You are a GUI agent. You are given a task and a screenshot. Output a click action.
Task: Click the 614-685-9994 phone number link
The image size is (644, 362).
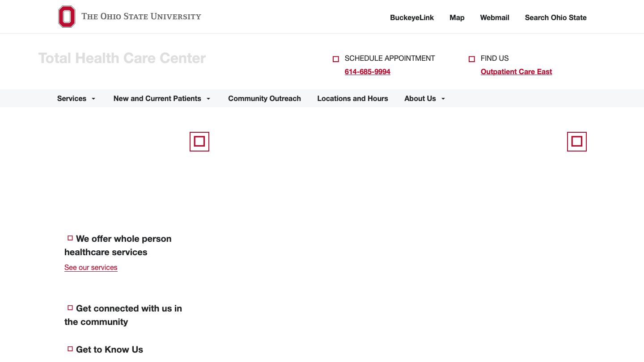[367, 72]
